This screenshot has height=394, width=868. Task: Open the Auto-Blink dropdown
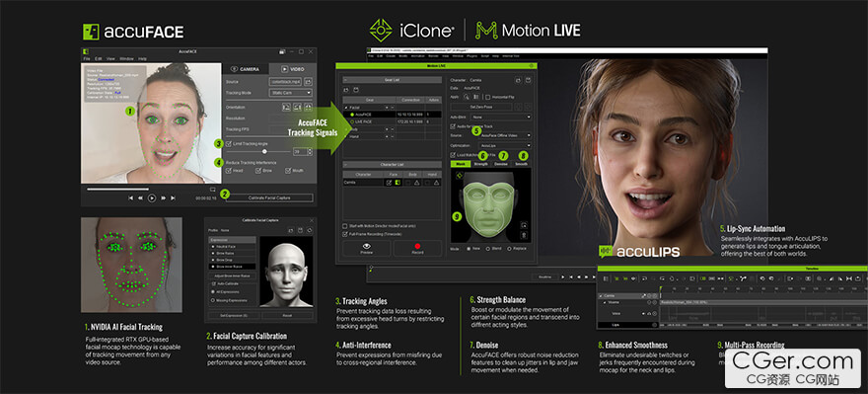[500, 117]
